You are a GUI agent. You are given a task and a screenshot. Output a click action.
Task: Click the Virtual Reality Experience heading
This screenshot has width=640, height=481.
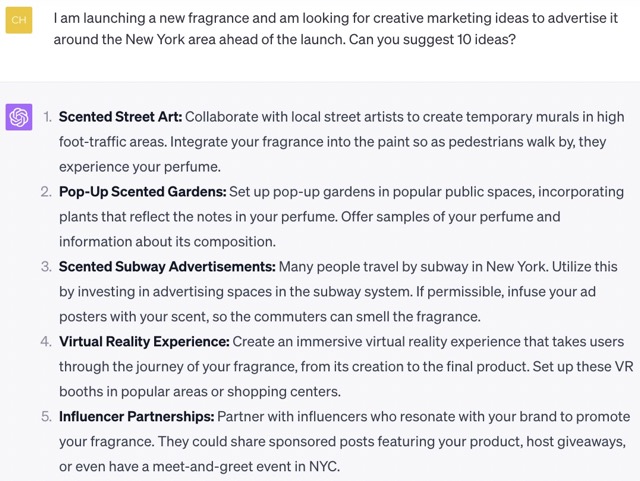144,341
